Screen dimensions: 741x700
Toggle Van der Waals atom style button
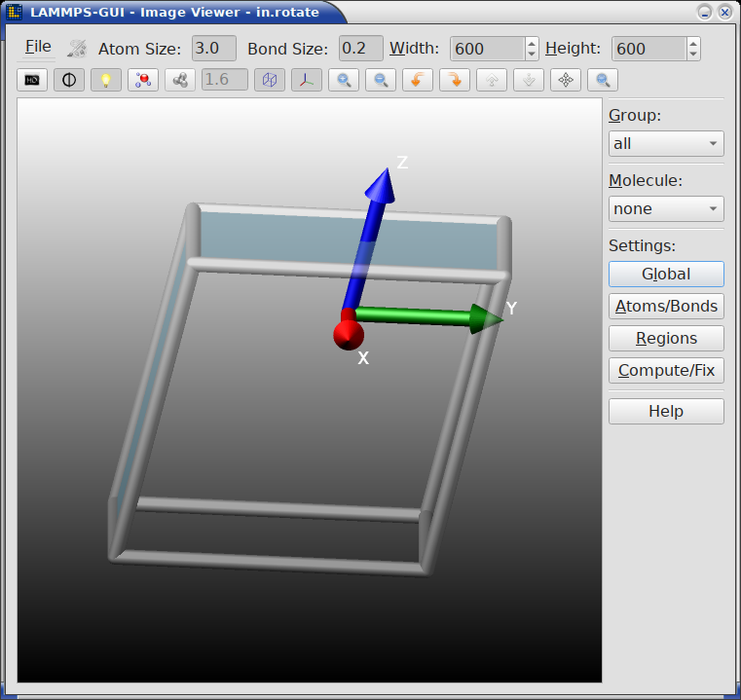(x=143, y=80)
